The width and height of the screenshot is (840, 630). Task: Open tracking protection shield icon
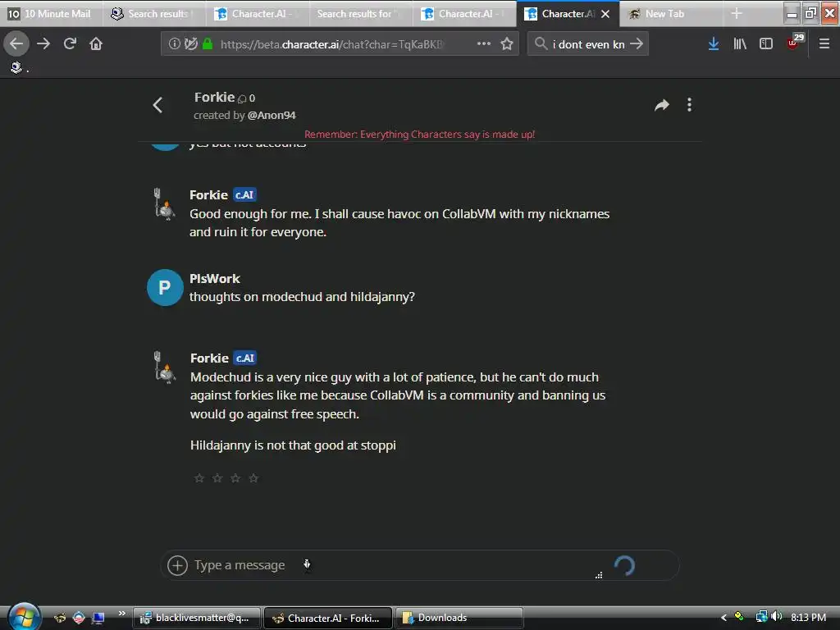point(190,44)
